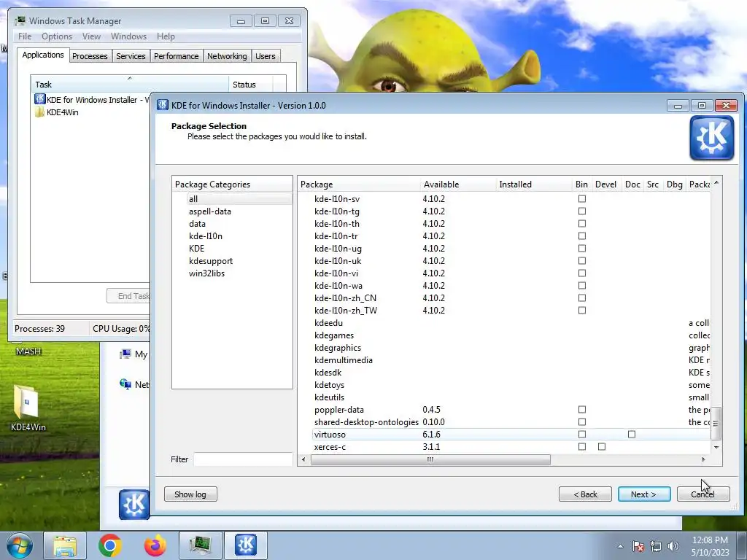The width and height of the screenshot is (747, 560).
Task: Select kdesupport package category
Action: coord(211,260)
